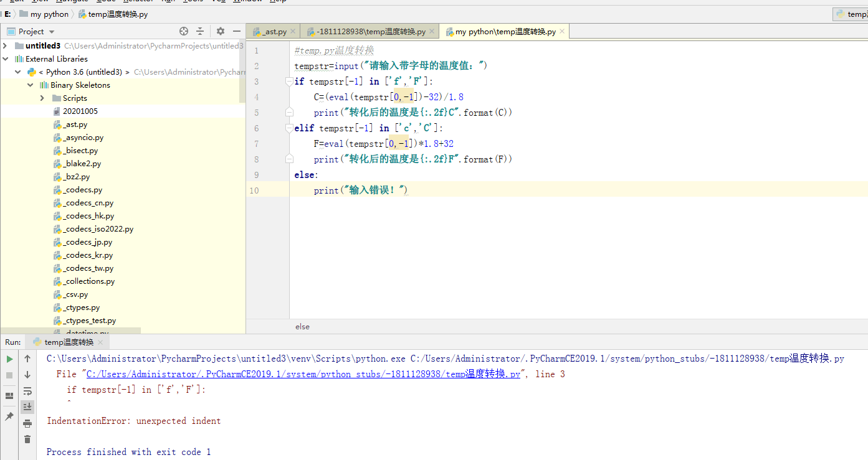Toggle scroll to end in Run console
Screen dimensions: 868x460
27,406
